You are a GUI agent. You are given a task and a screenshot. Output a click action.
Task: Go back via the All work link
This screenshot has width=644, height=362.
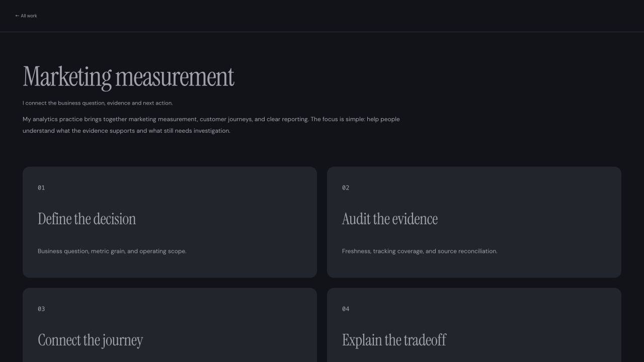click(x=26, y=16)
